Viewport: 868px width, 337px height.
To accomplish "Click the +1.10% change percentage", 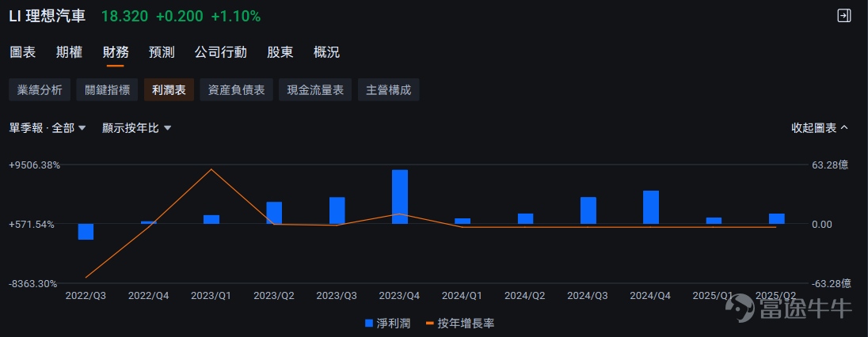I will (x=236, y=17).
